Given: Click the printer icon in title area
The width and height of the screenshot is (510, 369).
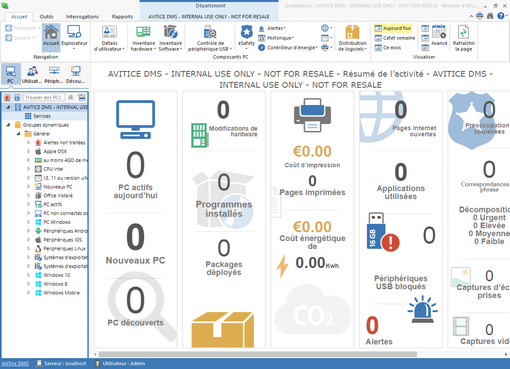Looking at the screenshot, I should click(x=480, y=16).
